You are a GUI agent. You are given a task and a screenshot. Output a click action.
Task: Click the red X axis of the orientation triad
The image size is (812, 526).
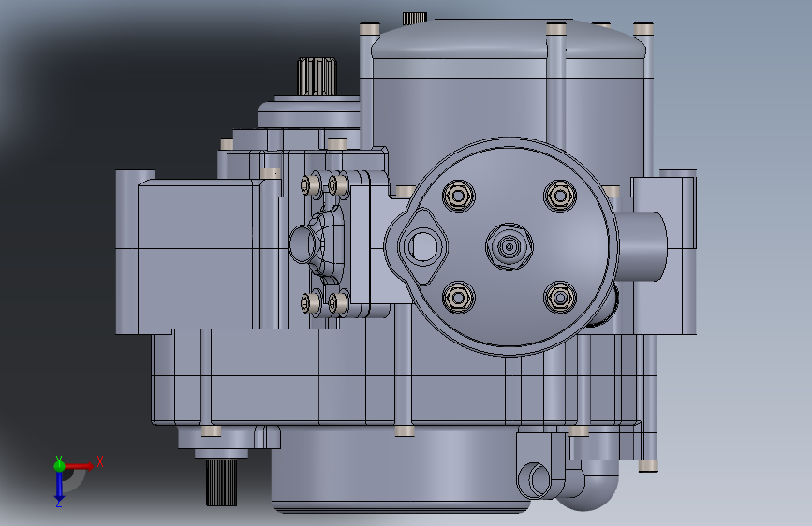coord(79,466)
